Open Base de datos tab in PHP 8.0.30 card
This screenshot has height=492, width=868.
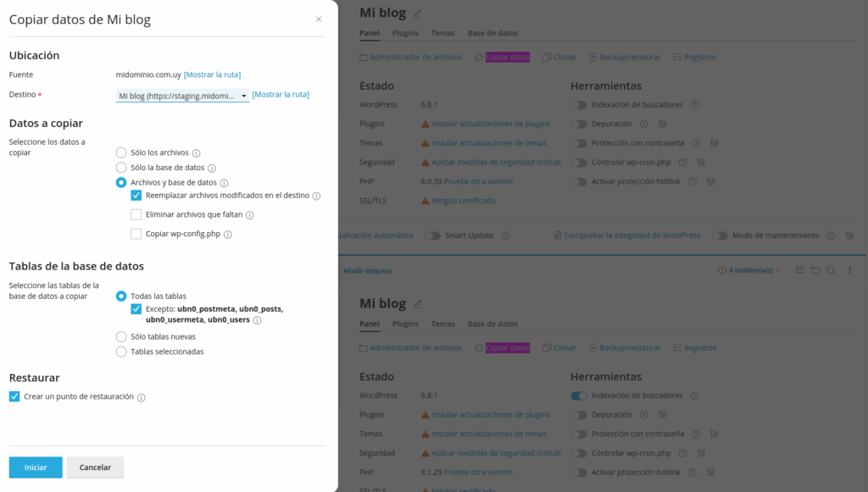(x=492, y=33)
